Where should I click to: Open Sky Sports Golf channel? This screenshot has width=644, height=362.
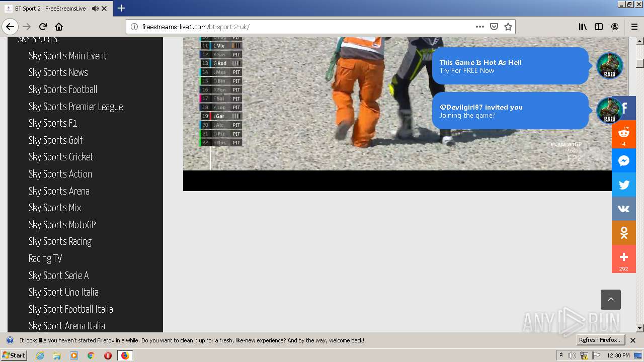[56, 140]
